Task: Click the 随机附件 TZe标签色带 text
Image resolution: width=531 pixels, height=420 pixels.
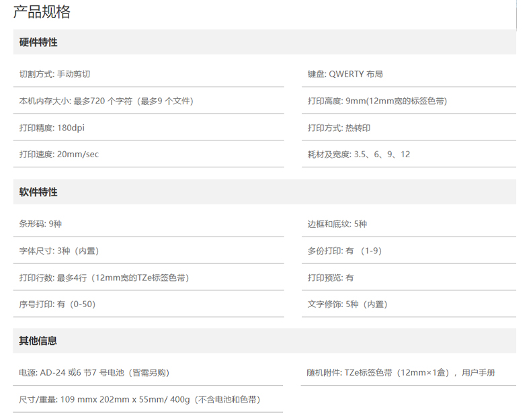Action: pos(401,372)
